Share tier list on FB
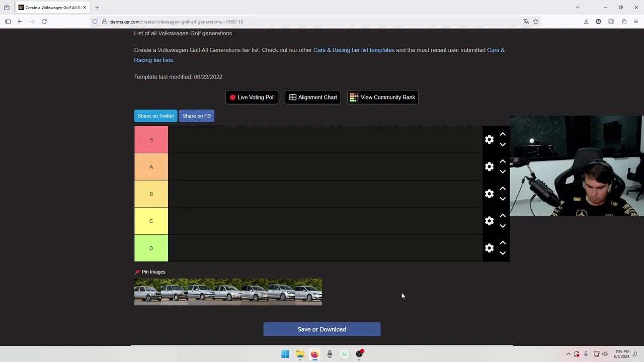Viewport: 644px width, 362px height. pyautogui.click(x=196, y=116)
